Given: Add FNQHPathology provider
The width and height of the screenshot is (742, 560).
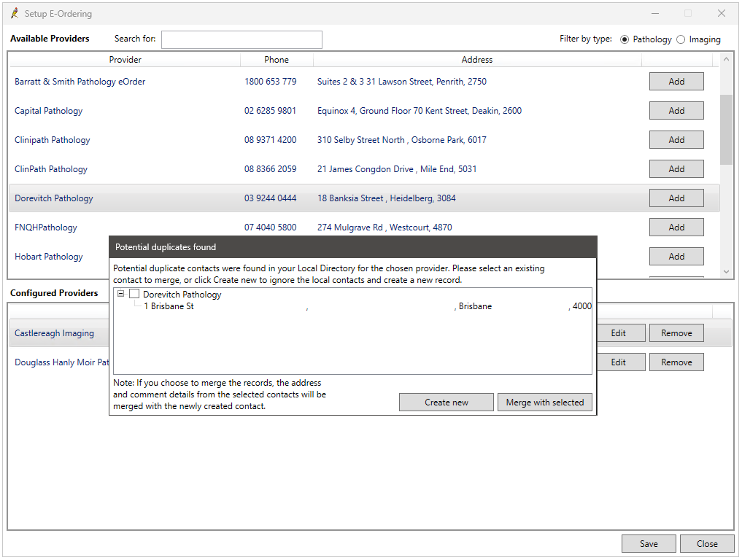Looking at the screenshot, I should [676, 227].
